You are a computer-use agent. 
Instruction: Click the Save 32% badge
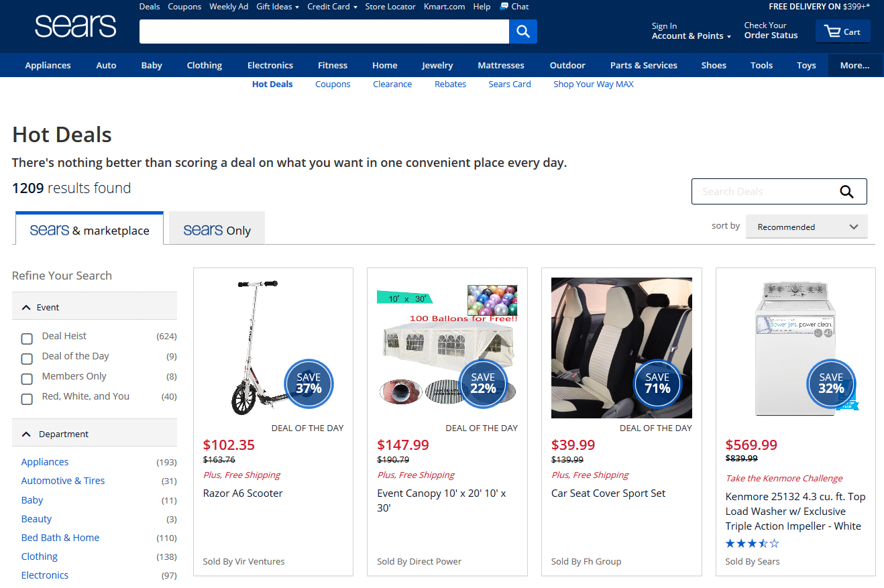(x=831, y=384)
